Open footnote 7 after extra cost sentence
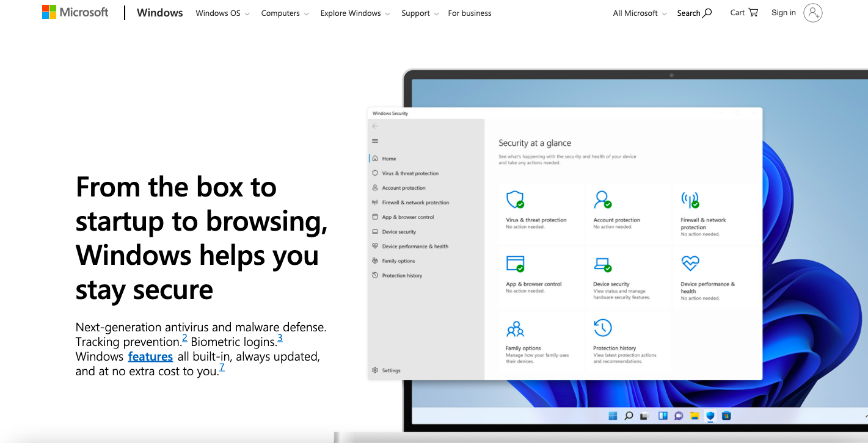This screenshot has width=868, height=443. [x=222, y=367]
